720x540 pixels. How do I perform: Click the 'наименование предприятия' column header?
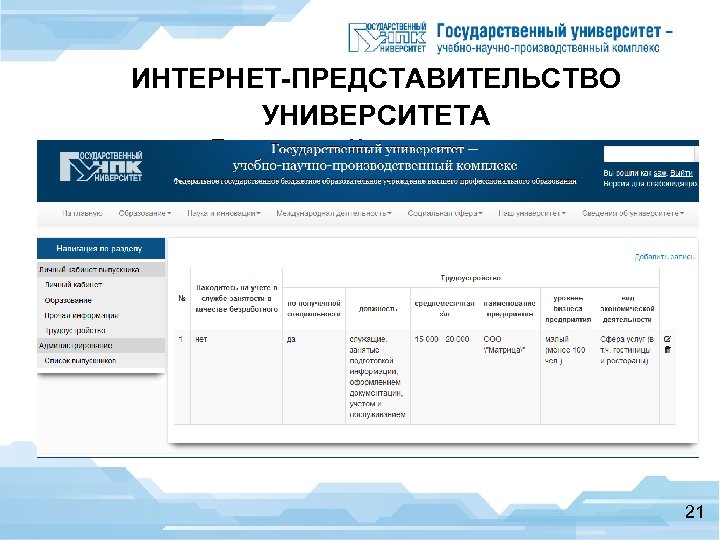coord(510,309)
